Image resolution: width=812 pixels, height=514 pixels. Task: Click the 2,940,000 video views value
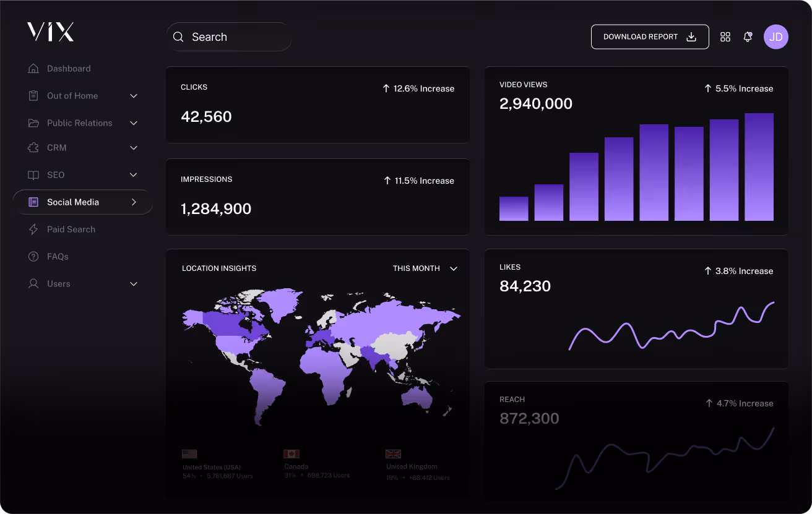[536, 103]
